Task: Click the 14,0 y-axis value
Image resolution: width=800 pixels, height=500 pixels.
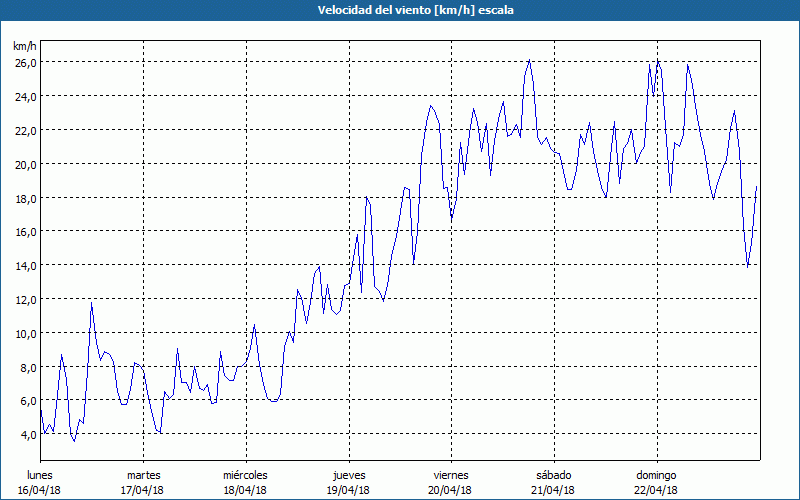Action: pyautogui.click(x=25, y=265)
